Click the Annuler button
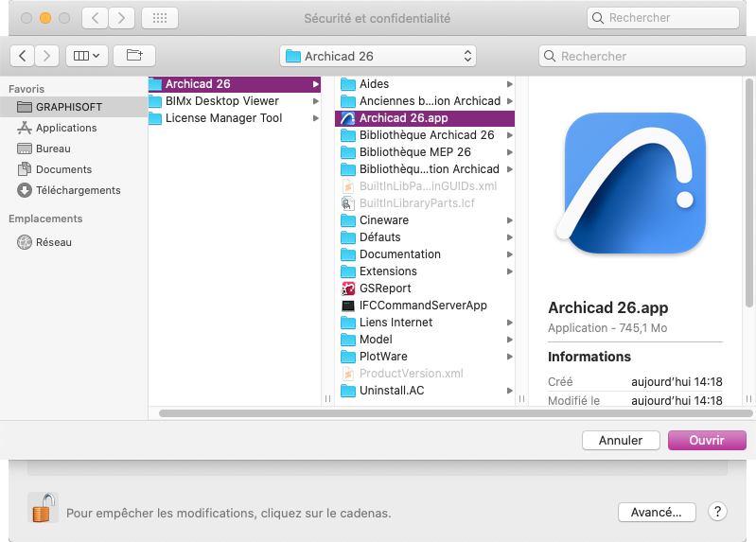Viewport: 756px width, 542px height. tap(621, 440)
